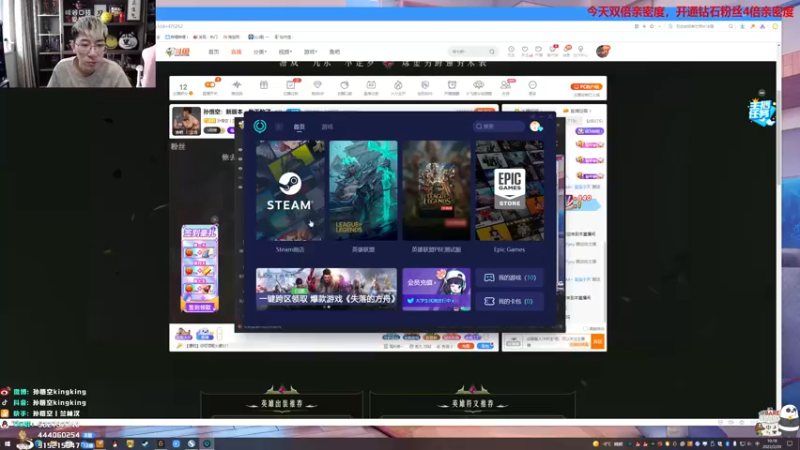Expand the 视频 dropdown in navigation

(x=285, y=52)
